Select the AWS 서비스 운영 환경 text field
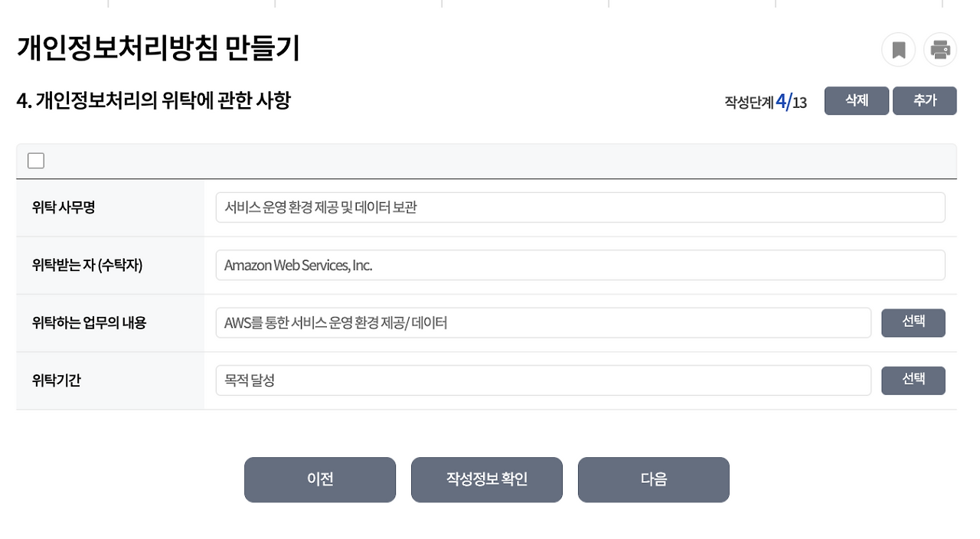980x539 pixels. pyautogui.click(x=544, y=322)
